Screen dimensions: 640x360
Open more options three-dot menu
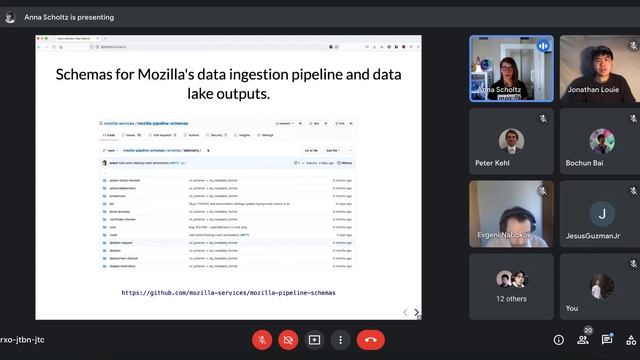point(340,340)
